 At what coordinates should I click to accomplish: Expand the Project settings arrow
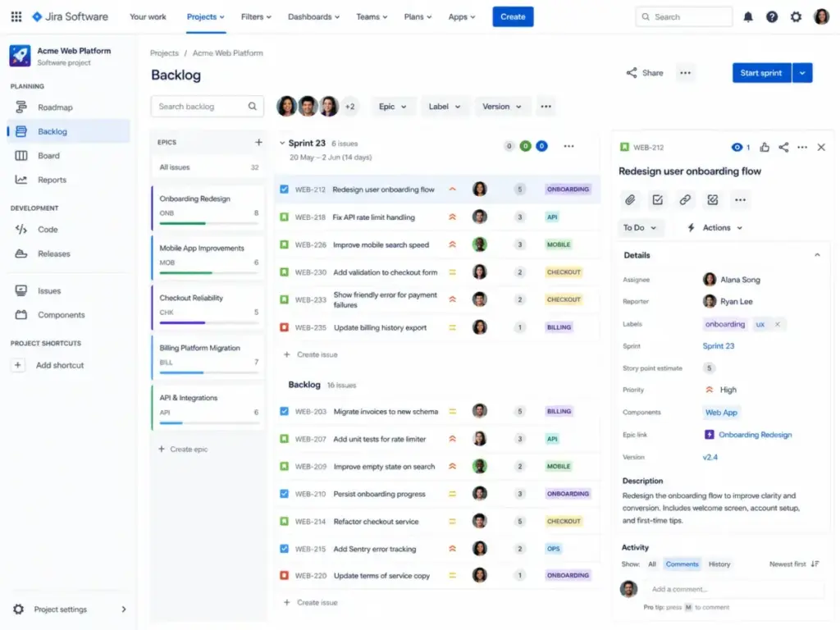[124, 609]
